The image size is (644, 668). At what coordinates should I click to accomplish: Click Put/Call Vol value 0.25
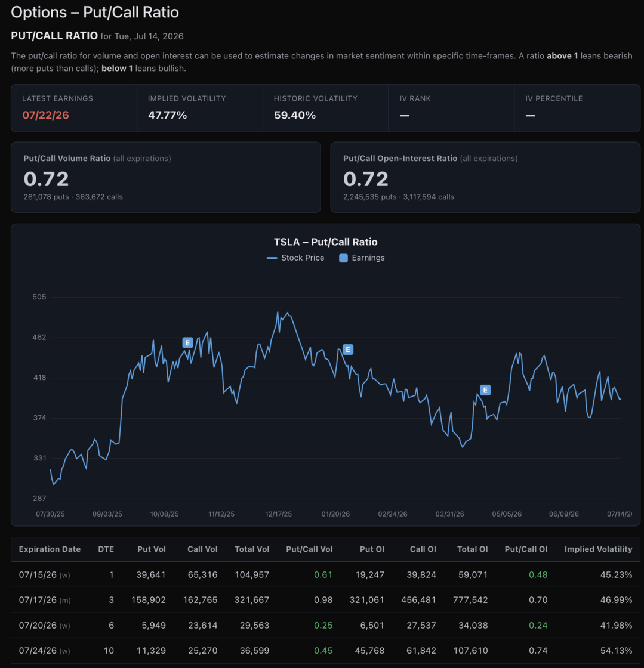point(323,626)
